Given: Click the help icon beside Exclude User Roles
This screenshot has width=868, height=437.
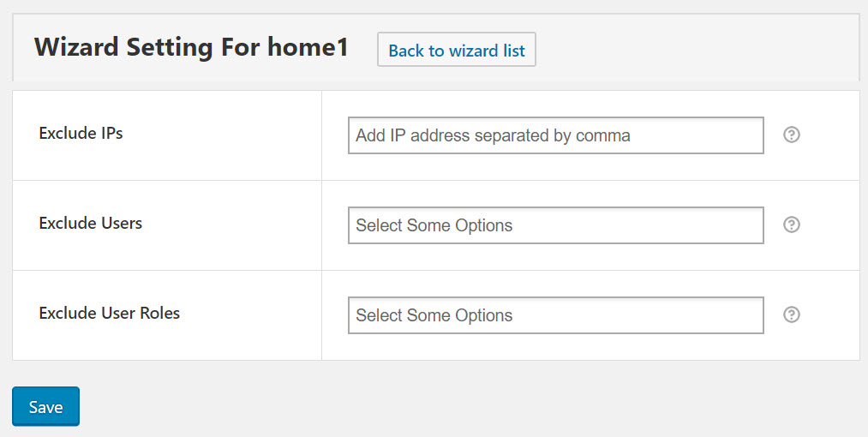Looking at the screenshot, I should tap(792, 314).
